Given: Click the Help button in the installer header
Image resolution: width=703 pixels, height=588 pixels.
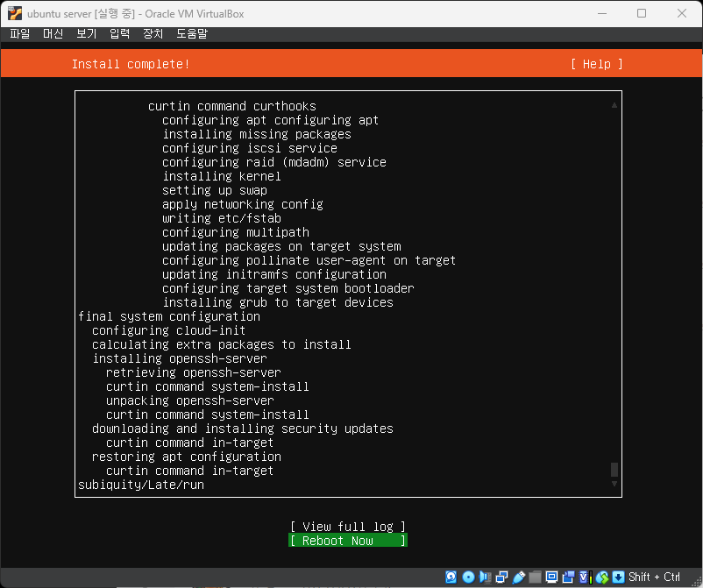Looking at the screenshot, I should click(x=597, y=64).
